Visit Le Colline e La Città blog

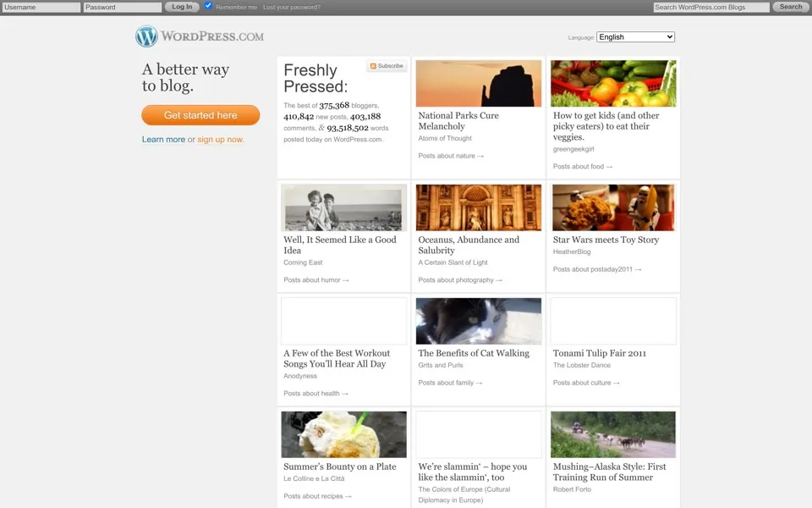pyautogui.click(x=314, y=479)
